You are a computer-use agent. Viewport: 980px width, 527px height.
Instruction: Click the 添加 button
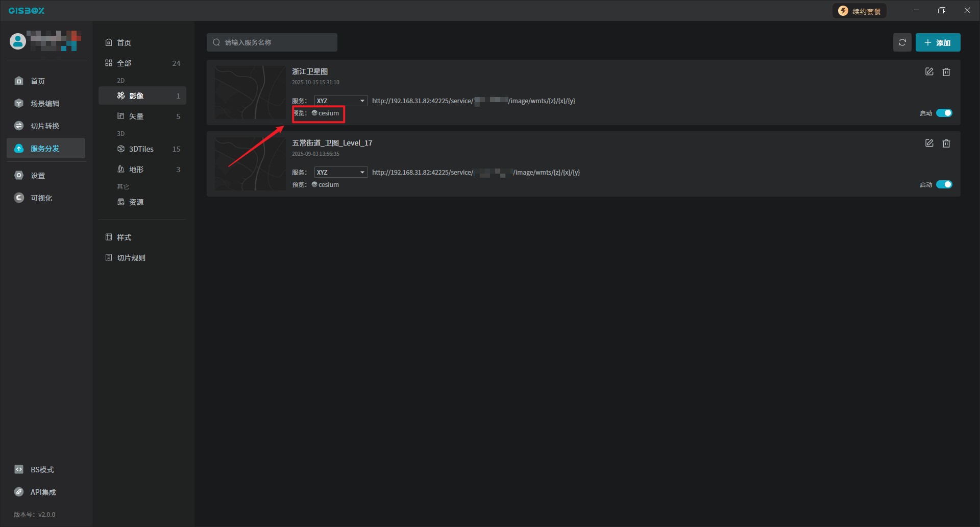938,42
